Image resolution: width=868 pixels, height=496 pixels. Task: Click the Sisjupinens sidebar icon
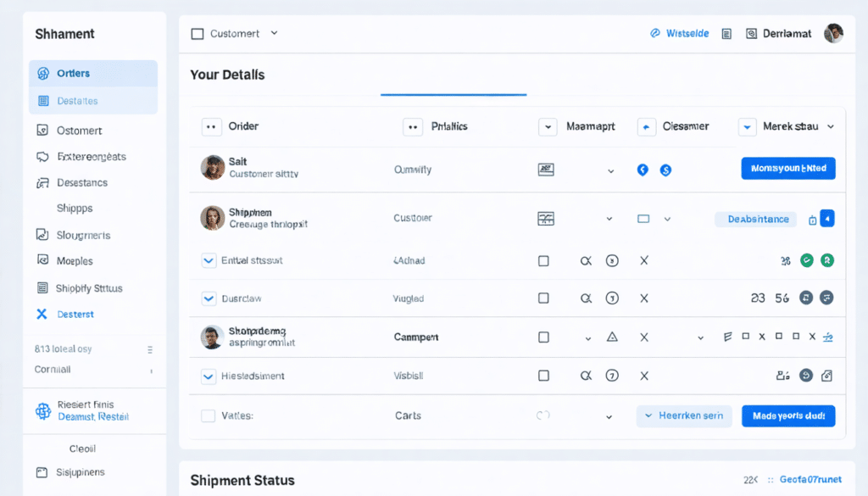[42, 472]
